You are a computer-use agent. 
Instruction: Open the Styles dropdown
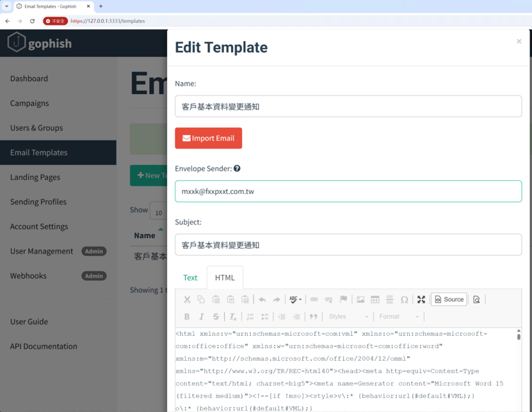[348, 317]
